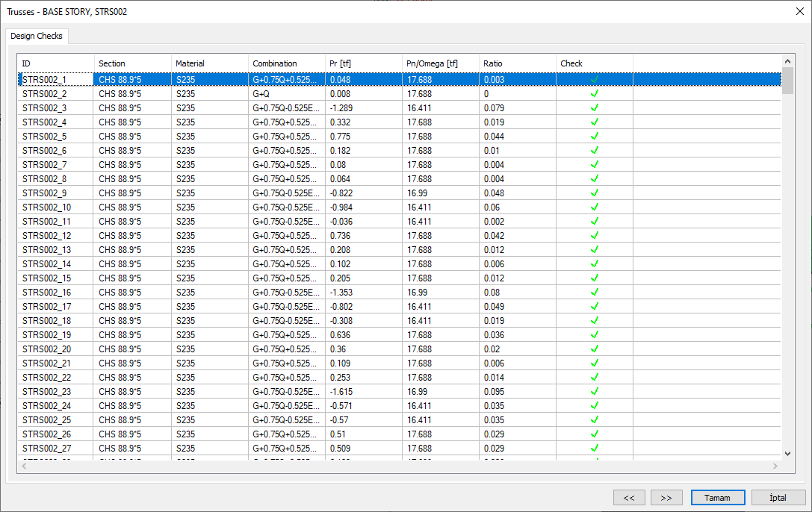Click the check icon in STRS002_16 row

tap(595, 293)
